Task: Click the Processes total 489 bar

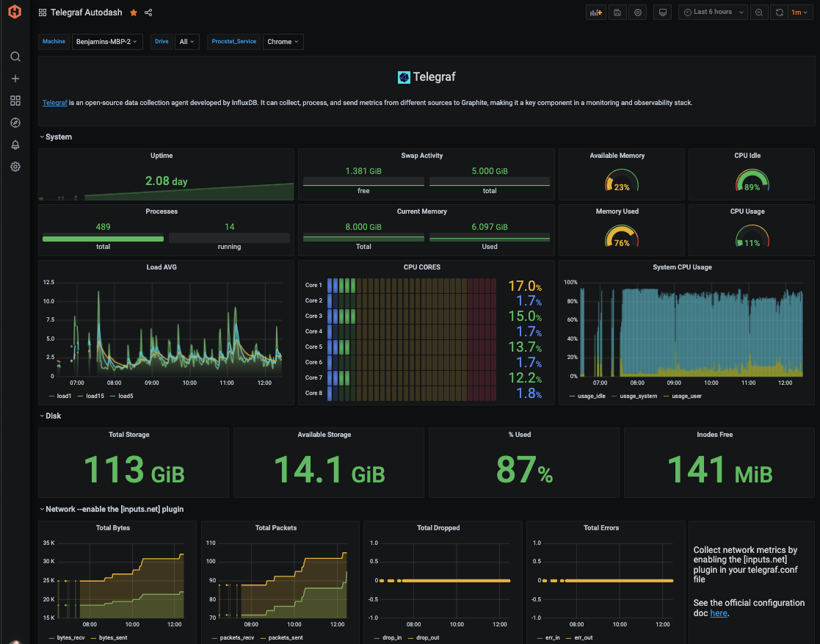Action: pos(103,239)
